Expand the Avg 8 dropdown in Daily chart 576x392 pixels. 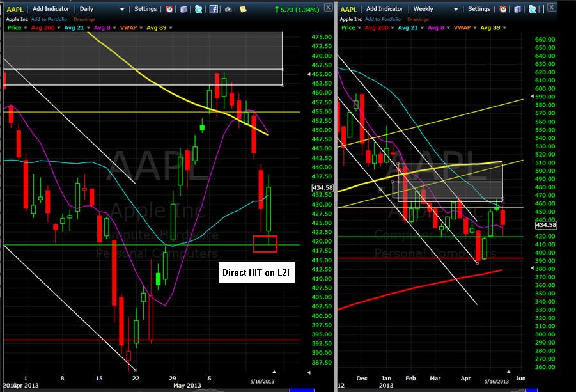point(114,28)
